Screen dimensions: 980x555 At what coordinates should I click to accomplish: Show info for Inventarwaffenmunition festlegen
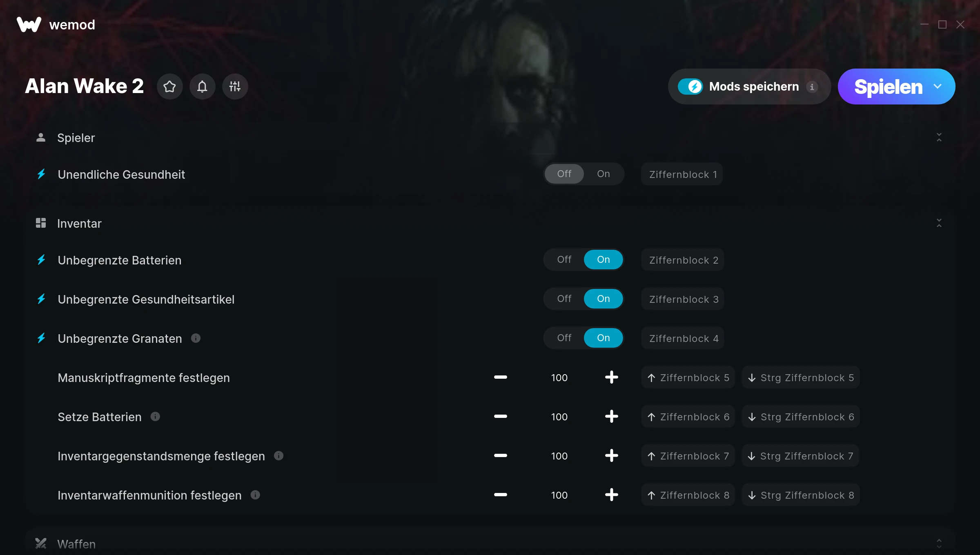click(x=255, y=495)
